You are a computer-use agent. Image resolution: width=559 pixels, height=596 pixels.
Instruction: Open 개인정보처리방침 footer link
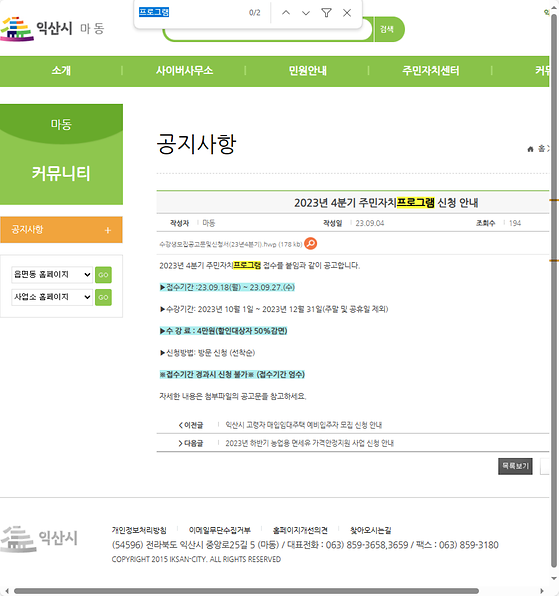point(139,530)
